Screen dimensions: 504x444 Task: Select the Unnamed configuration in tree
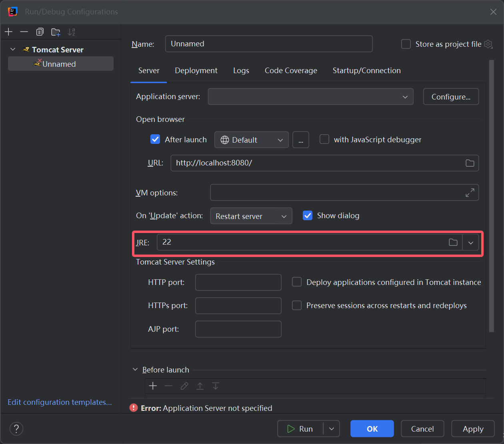61,64
